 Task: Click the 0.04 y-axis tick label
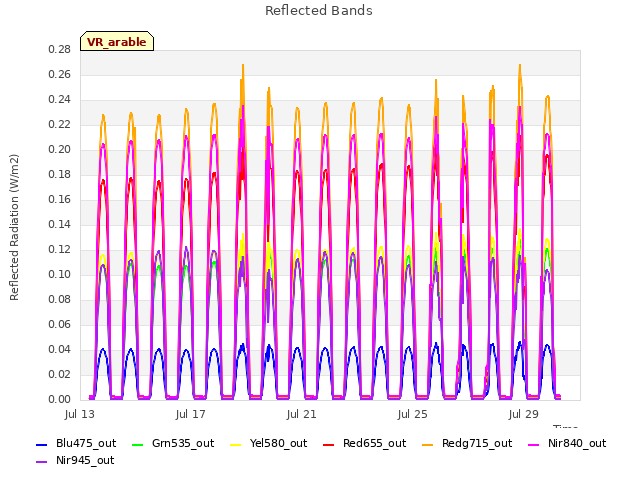click(60, 349)
